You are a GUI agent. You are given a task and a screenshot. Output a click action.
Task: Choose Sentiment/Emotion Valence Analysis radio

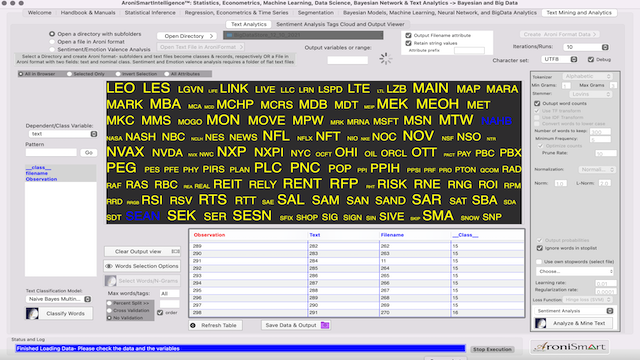click(x=52, y=49)
